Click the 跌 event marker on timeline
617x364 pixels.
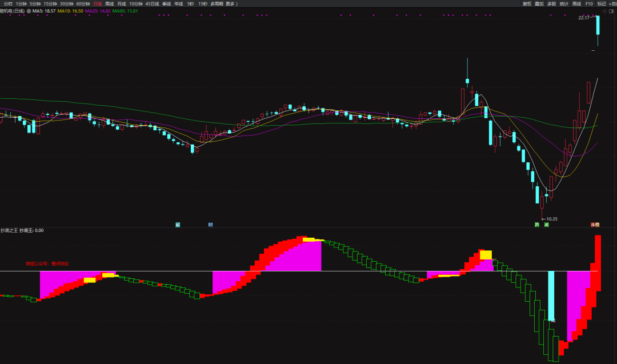pyautogui.click(x=536, y=225)
